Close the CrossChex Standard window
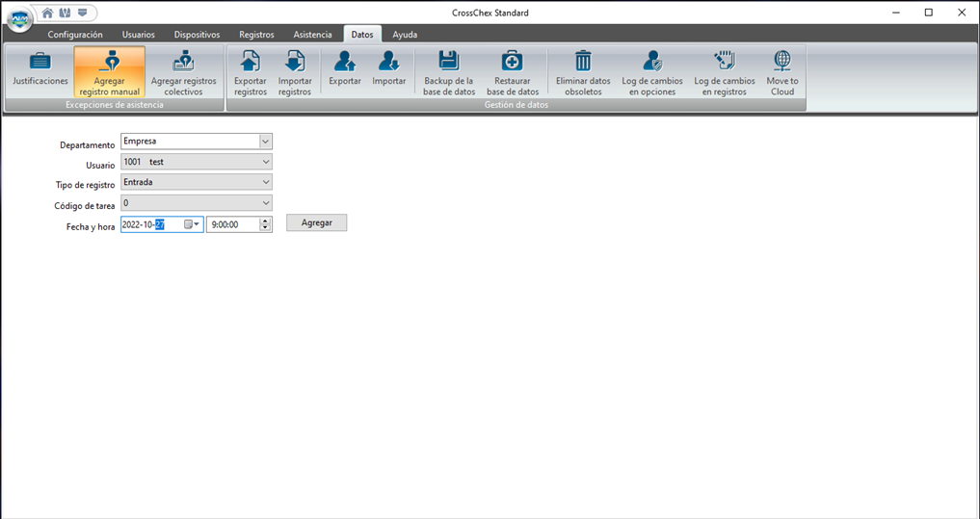Screen dimensions: 980x519 click(x=962, y=13)
